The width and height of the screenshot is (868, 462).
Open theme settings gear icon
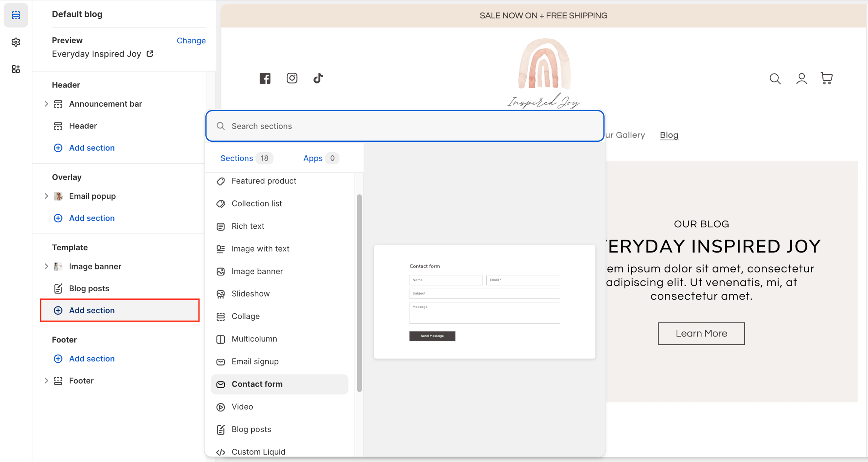[16, 42]
